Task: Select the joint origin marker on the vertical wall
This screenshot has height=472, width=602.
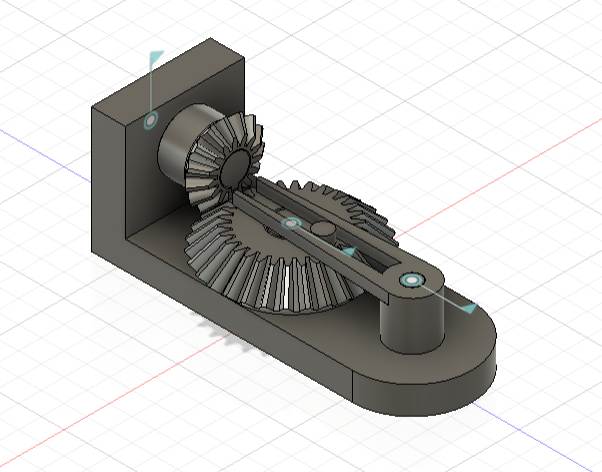Action: pos(150,121)
